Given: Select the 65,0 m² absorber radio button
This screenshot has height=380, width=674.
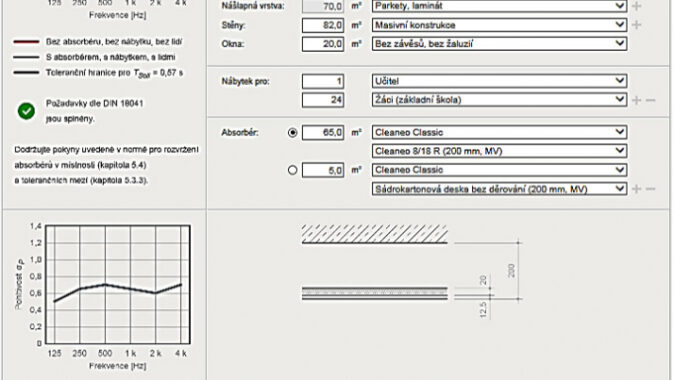Looking at the screenshot, I should coord(292,132).
